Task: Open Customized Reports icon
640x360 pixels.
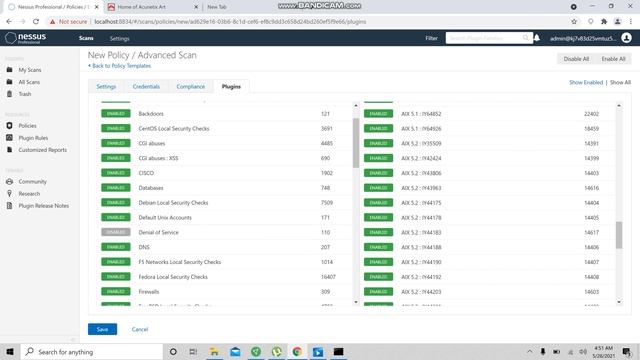Action: coord(9,150)
